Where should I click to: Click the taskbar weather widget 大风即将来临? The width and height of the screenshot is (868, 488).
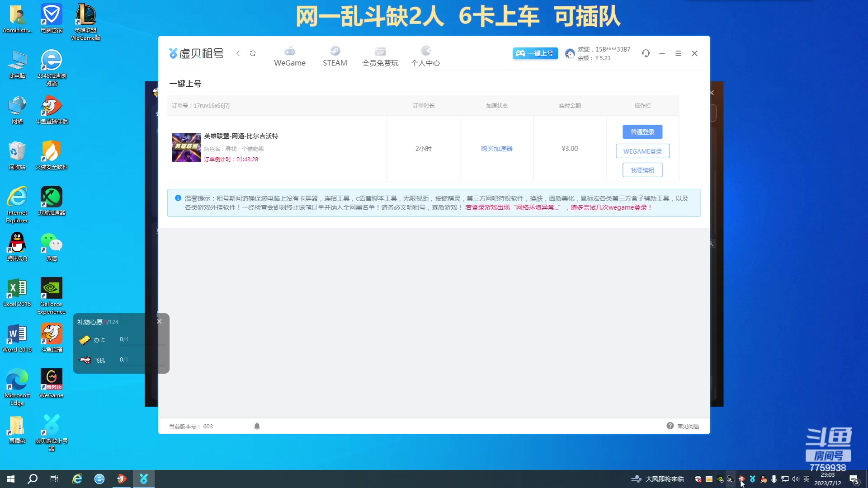658,479
